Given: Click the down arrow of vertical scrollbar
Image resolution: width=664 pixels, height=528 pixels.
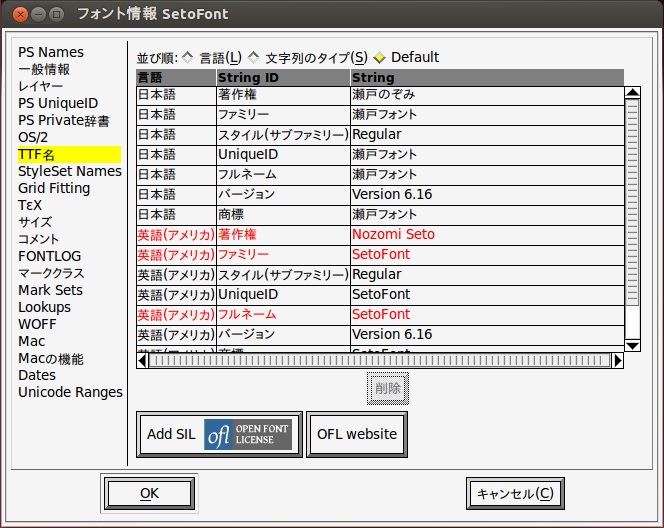Looking at the screenshot, I should pos(633,346).
